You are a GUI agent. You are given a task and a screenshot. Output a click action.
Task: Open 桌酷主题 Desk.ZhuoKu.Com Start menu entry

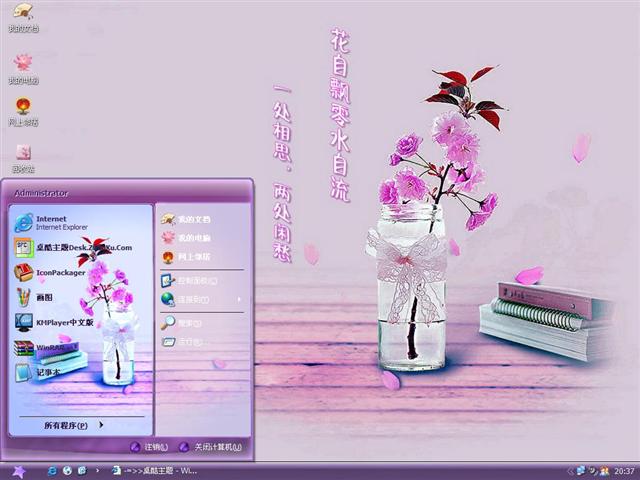(x=73, y=247)
